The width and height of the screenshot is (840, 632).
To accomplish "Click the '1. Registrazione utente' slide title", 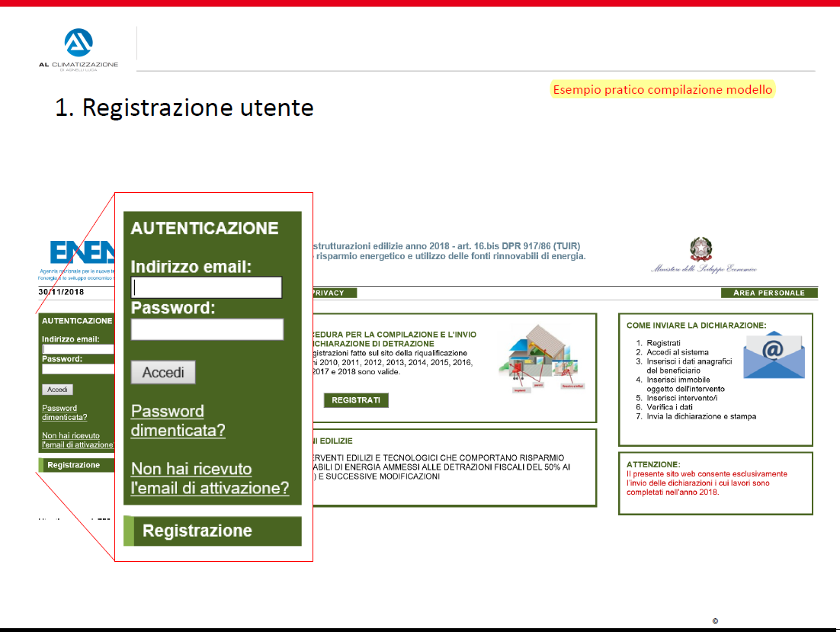I will coord(184,107).
